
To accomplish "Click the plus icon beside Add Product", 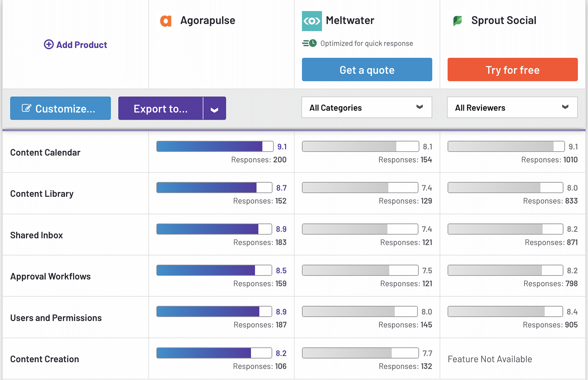I will coord(49,45).
